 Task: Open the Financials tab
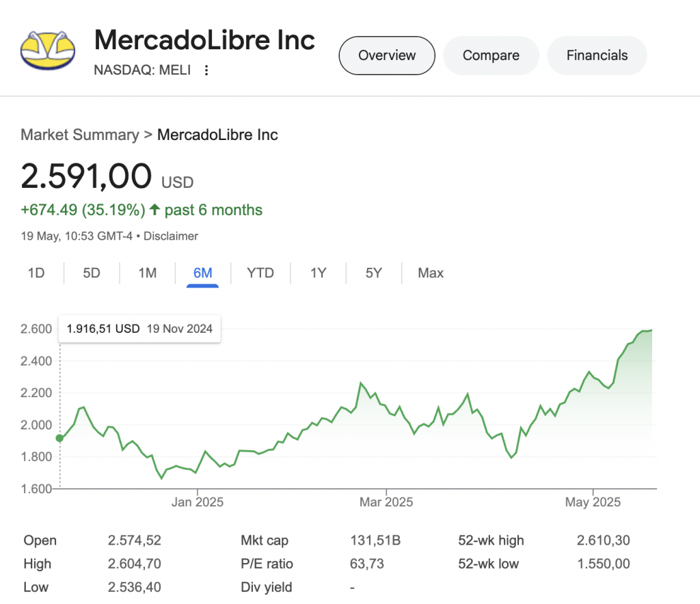coord(597,55)
